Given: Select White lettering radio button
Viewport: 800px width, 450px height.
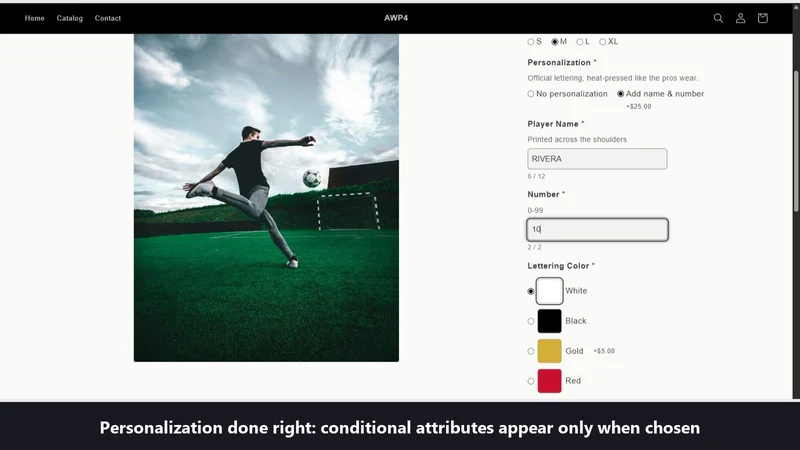Looking at the screenshot, I should click(531, 291).
